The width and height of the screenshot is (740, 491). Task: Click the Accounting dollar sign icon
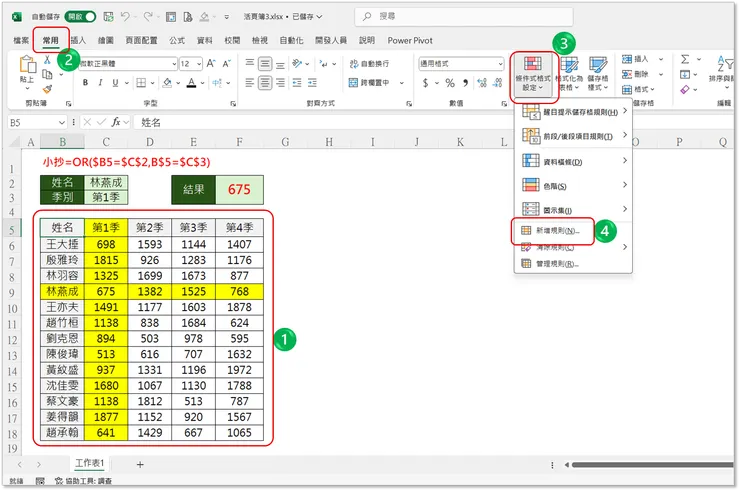(x=426, y=83)
